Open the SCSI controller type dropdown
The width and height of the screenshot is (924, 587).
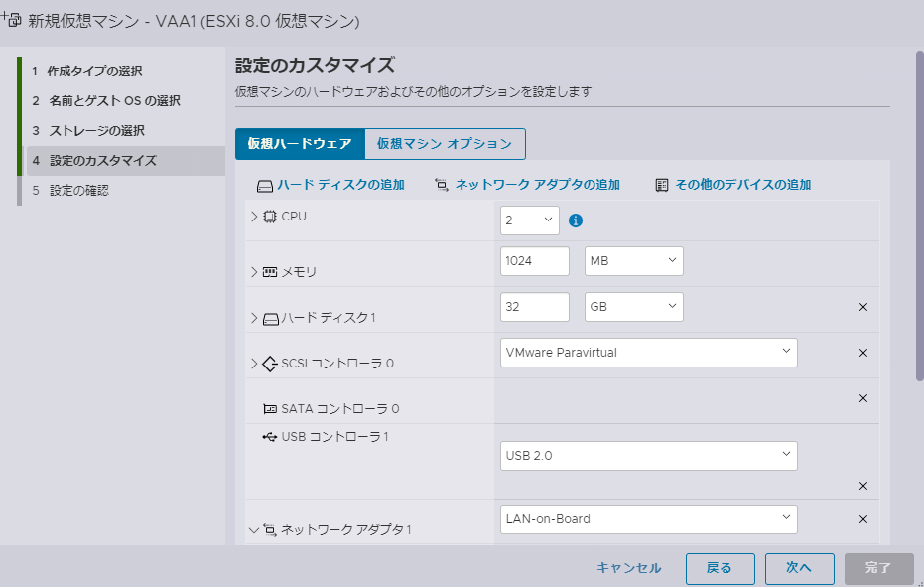coord(648,352)
